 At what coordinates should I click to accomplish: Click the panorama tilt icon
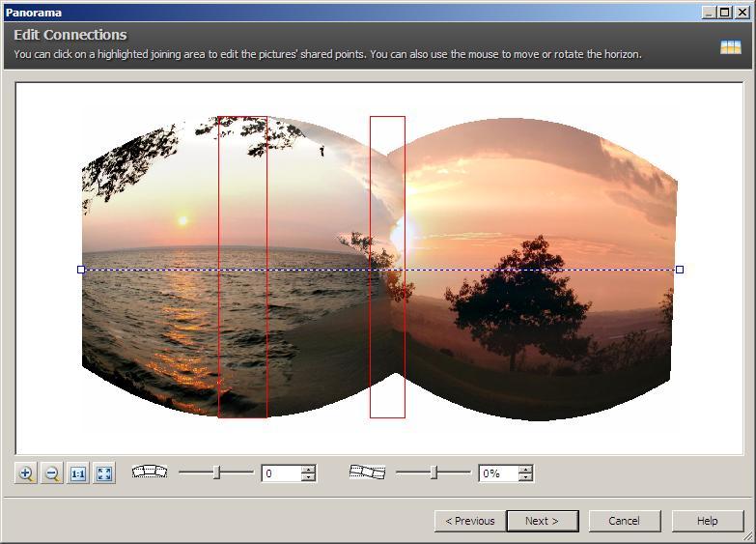[368, 472]
